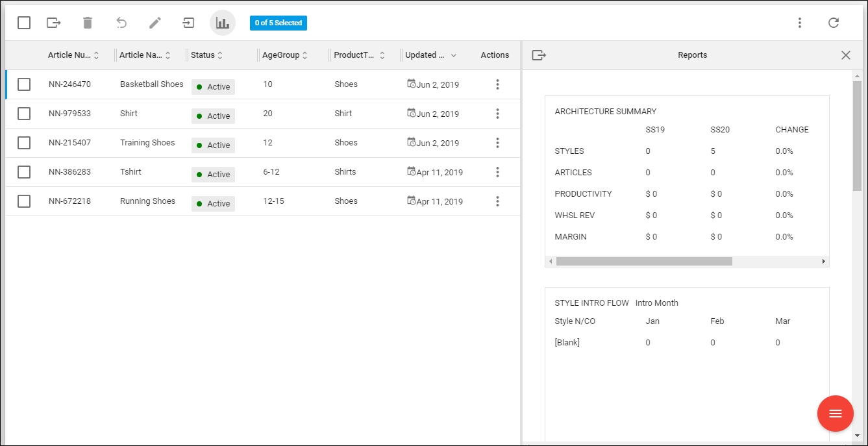
Task: Toggle the select-all checkbox in the header
Action: tap(24, 23)
